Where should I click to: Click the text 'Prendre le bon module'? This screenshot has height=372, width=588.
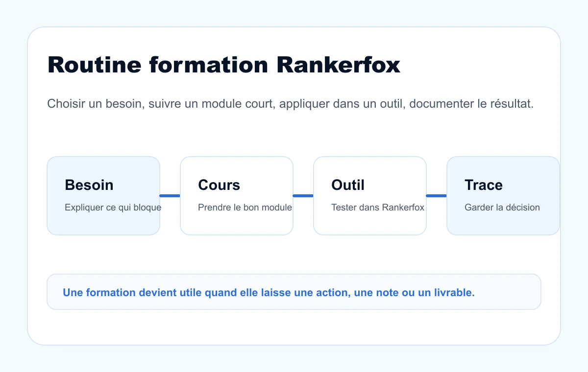tap(245, 208)
